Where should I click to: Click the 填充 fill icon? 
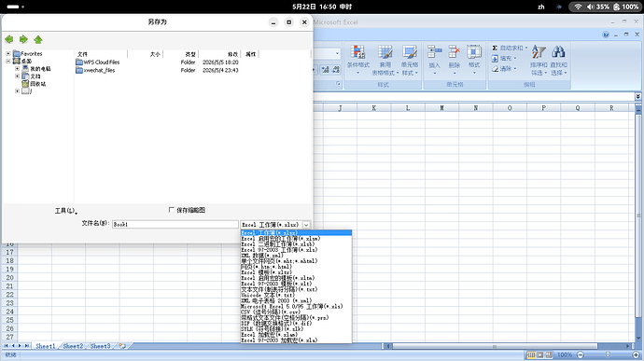[x=495, y=59]
